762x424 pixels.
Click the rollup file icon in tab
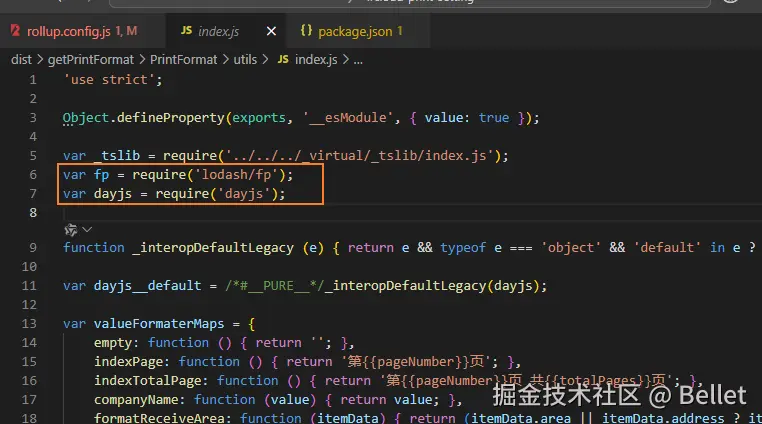point(16,31)
